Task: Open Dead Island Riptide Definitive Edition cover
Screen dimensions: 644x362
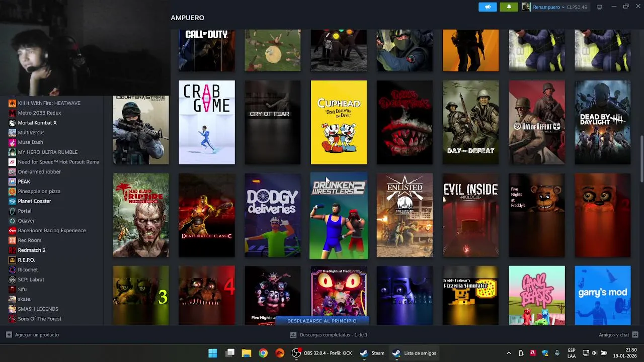Action: [141, 215]
